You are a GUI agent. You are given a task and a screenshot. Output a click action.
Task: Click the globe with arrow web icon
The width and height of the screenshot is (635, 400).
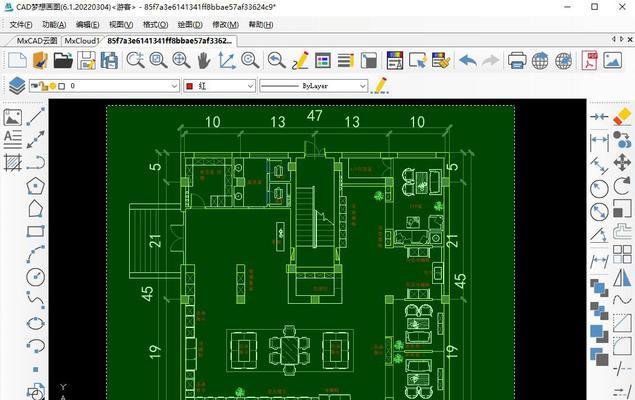540,60
